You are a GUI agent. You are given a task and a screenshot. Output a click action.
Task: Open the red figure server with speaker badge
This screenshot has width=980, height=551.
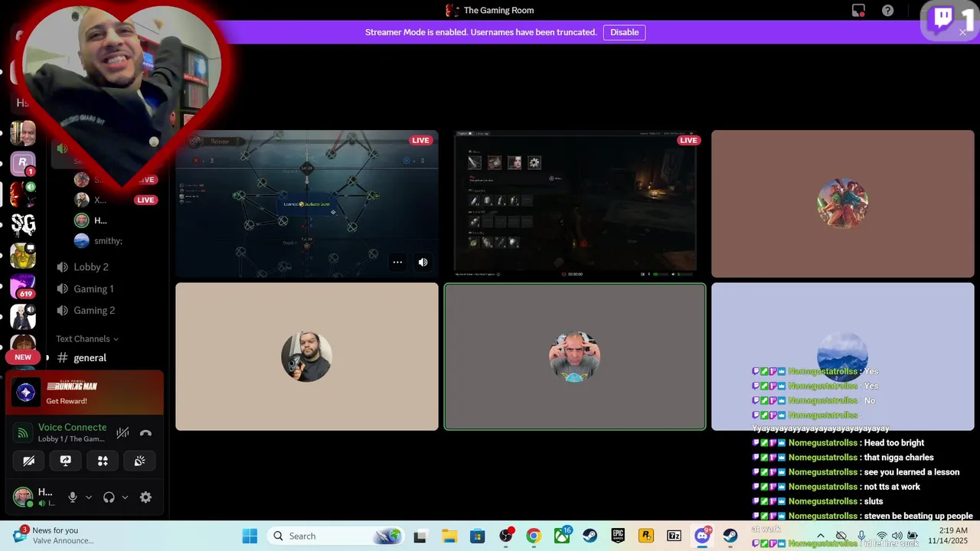pyautogui.click(x=23, y=194)
